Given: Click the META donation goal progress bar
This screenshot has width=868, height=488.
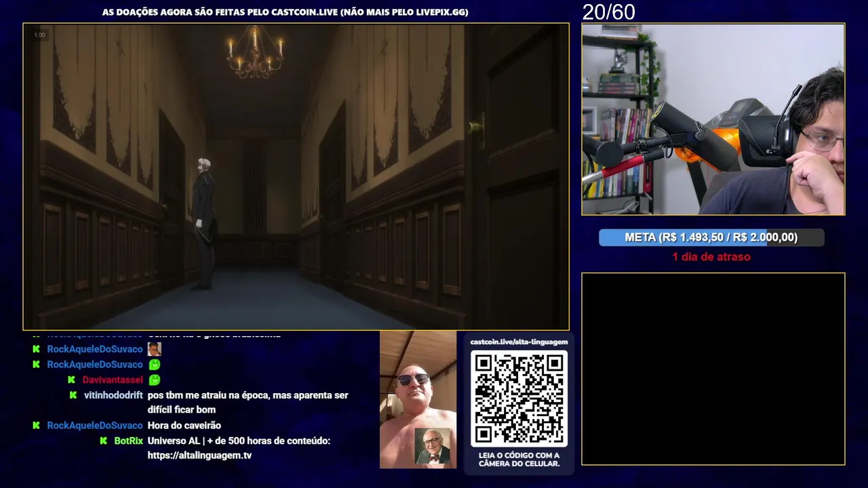Looking at the screenshot, I should click(711, 237).
